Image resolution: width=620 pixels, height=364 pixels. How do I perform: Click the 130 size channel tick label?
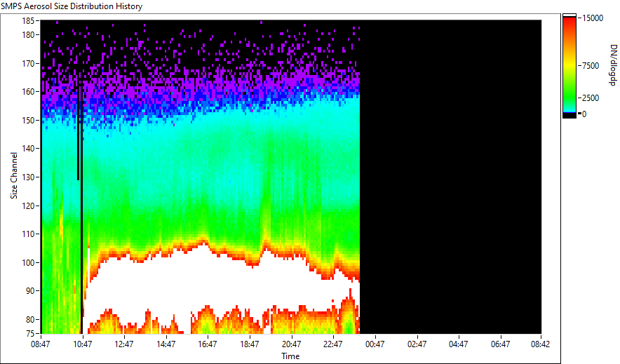point(28,177)
